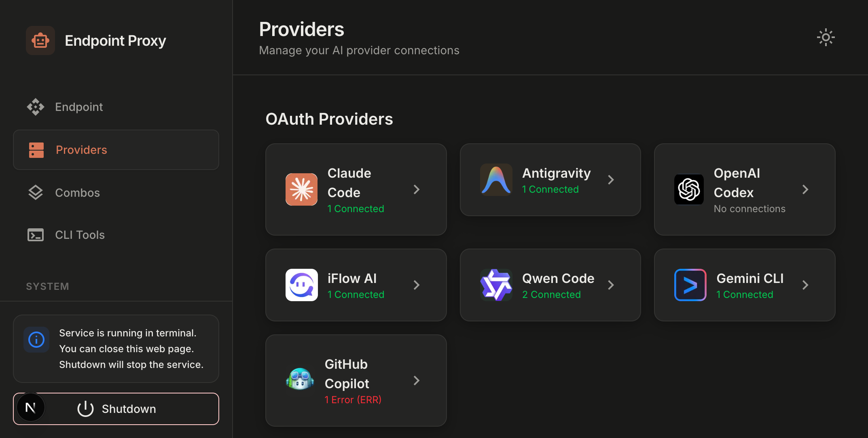Click the 'Endpoint Proxy' app title
Viewport: 868px width, 438px height.
[115, 41]
